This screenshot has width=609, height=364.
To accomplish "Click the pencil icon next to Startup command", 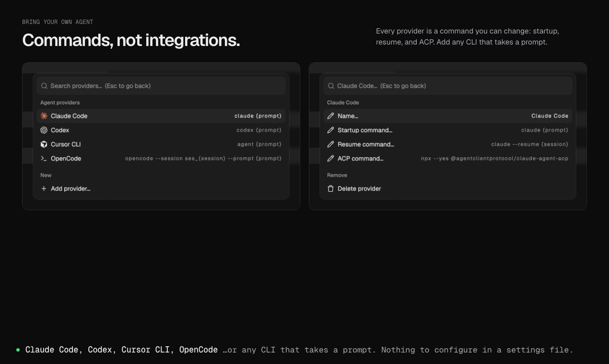I will click(330, 130).
